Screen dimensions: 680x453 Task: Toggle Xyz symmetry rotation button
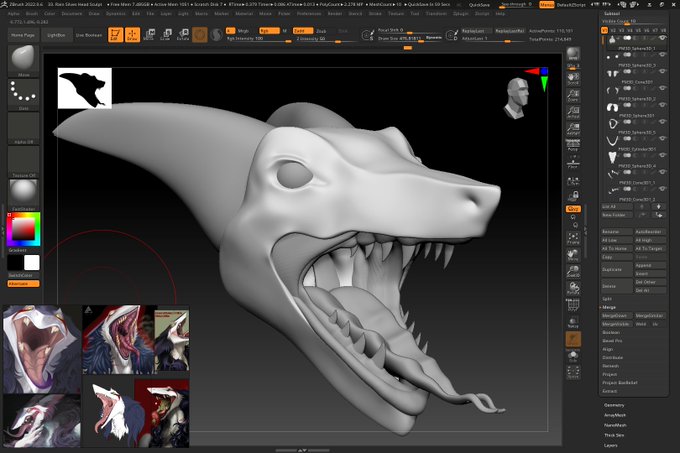[x=573, y=208]
